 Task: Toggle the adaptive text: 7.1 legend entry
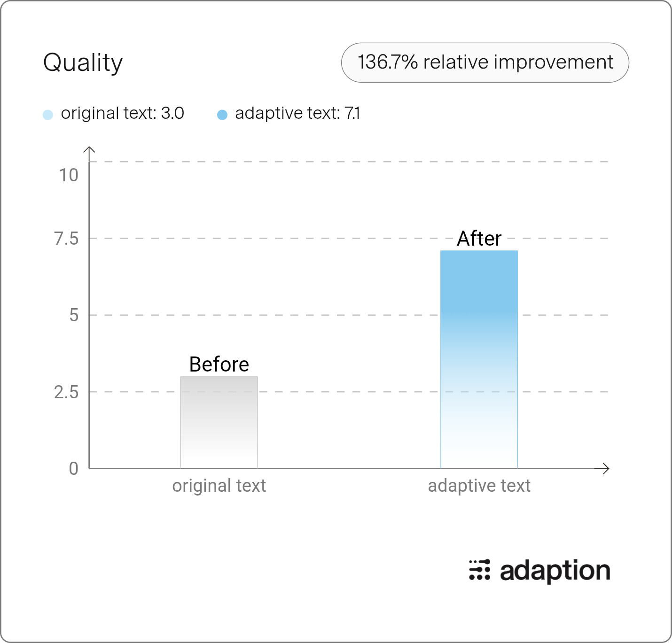tap(289, 114)
